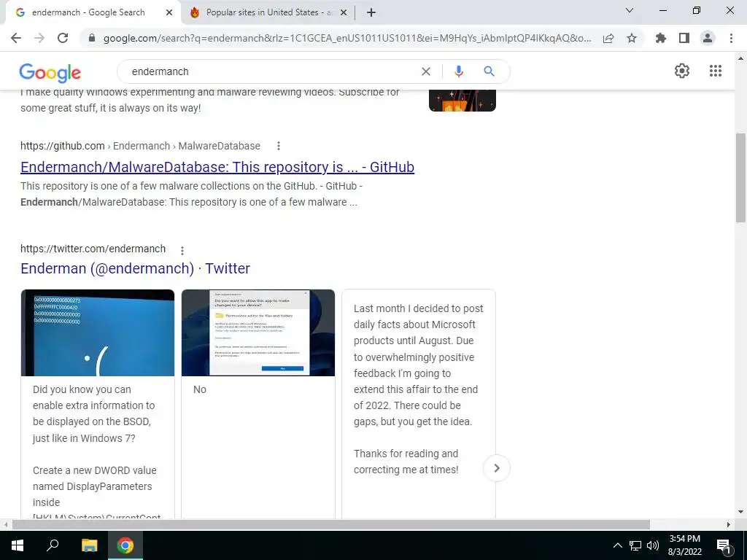Share this page using the share icon

pos(608,38)
